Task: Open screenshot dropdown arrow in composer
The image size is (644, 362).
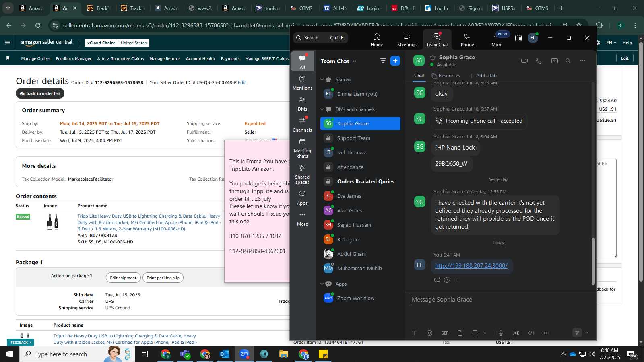Action: coord(485,333)
